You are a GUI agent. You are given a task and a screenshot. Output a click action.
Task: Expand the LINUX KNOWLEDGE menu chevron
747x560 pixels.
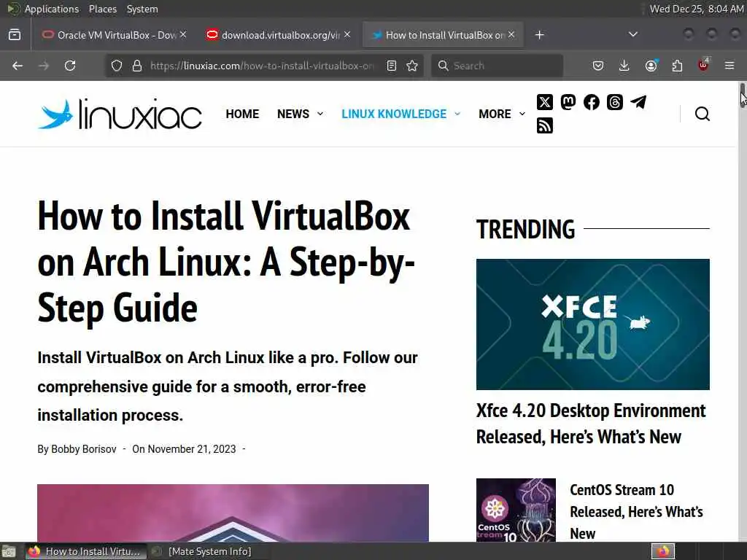pos(457,114)
